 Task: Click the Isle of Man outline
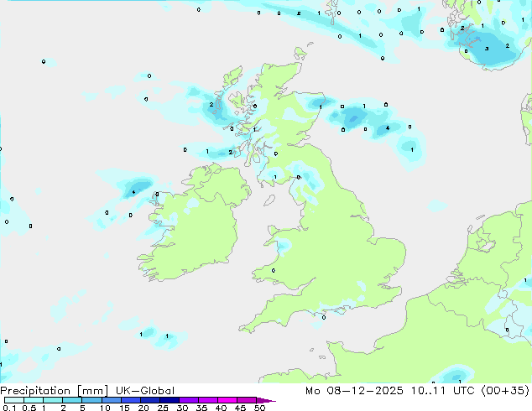click(x=269, y=200)
